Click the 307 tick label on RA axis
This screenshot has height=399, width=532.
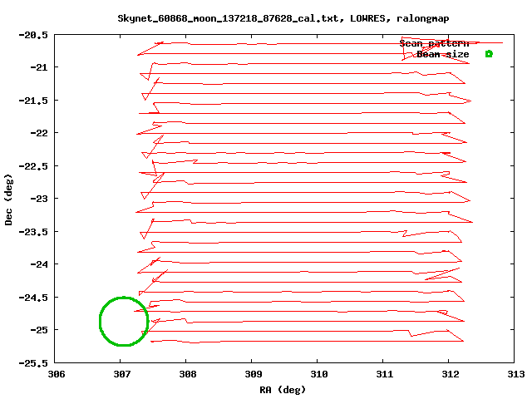click(x=122, y=374)
